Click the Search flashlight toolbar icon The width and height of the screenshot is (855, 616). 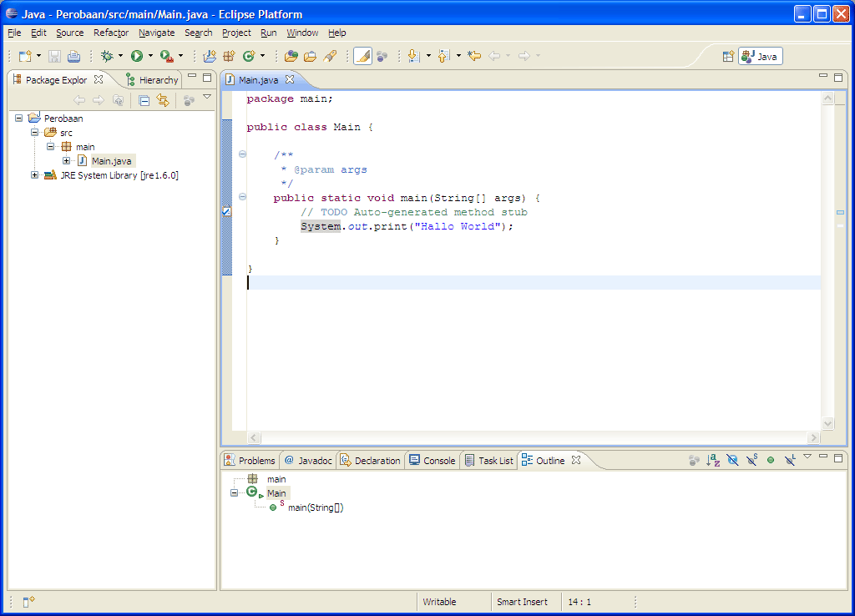click(x=329, y=56)
